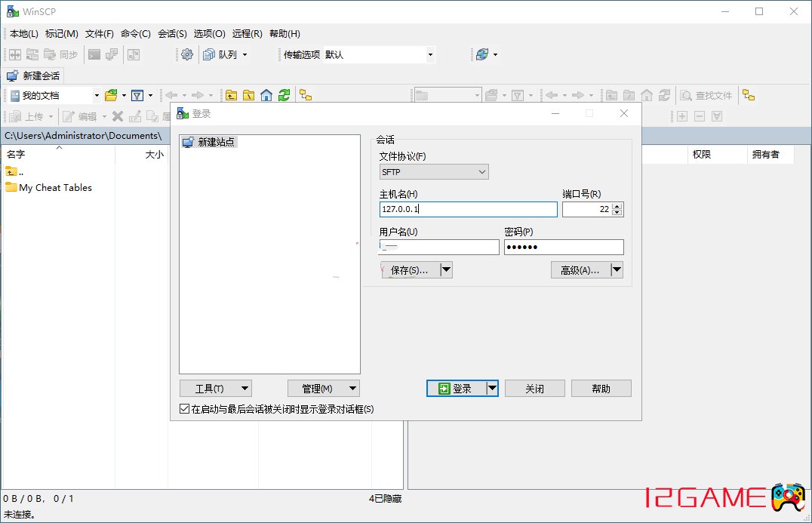Click the local open directory folder icon
The image size is (812, 523).
point(111,95)
